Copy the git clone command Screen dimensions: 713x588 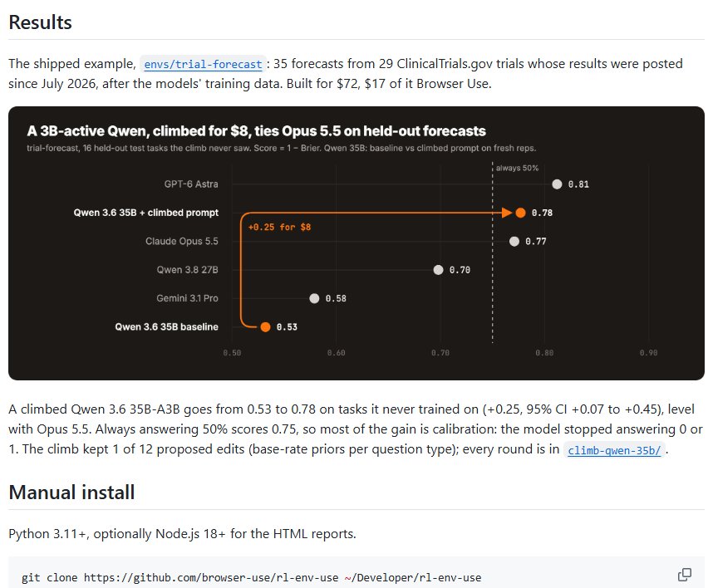tap(685, 575)
